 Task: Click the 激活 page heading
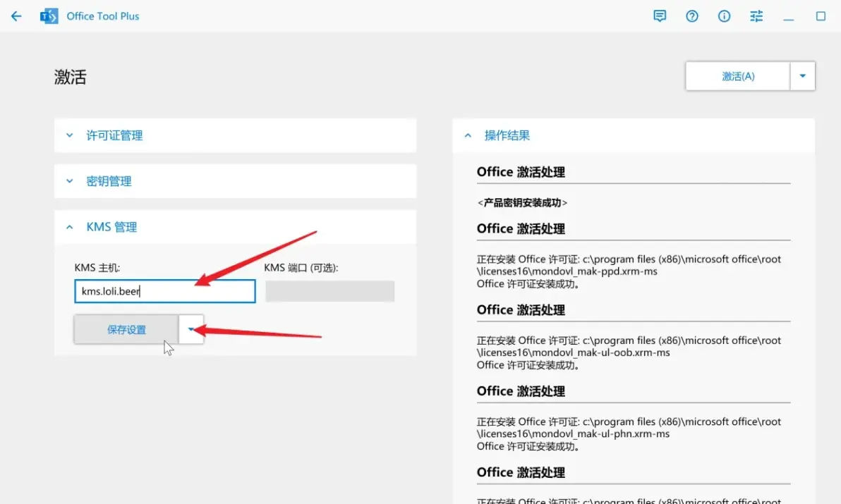71,77
